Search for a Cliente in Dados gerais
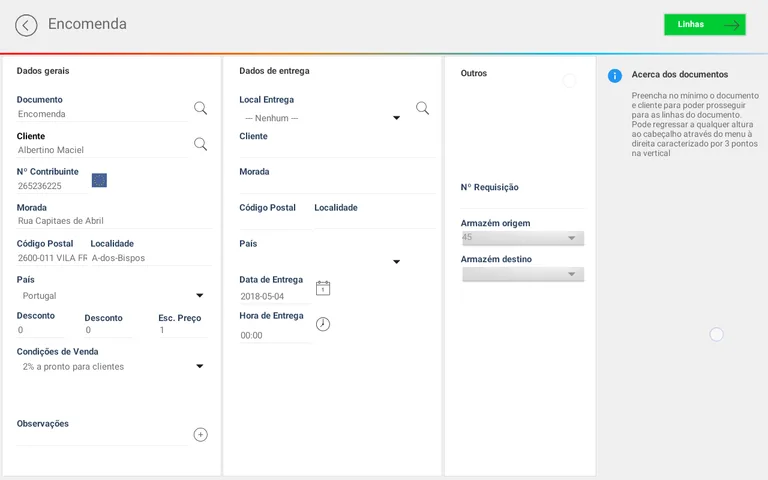Viewport: 768px width, 480px height. [200, 144]
